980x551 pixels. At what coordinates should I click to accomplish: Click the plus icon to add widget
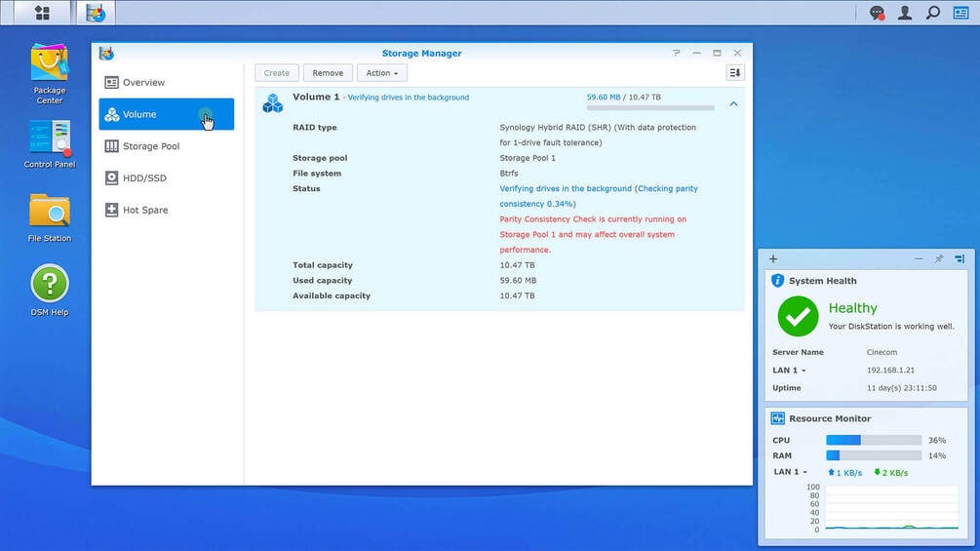pyautogui.click(x=773, y=258)
